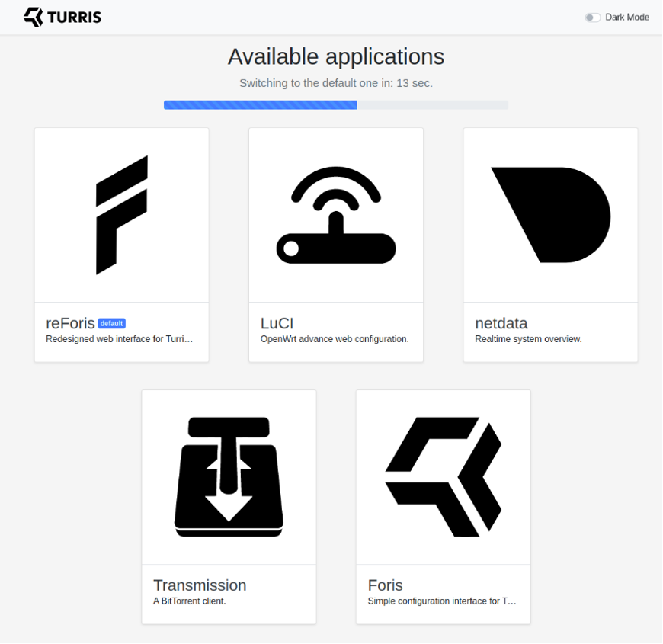This screenshot has height=644, width=663.
Task: Open the LuCI router icon
Action: tap(336, 215)
